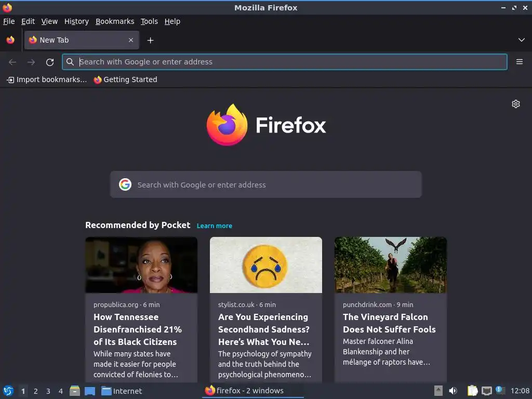Click Import bookmarks... in bookmarks toolbar
The width and height of the screenshot is (532, 399).
[x=47, y=79]
